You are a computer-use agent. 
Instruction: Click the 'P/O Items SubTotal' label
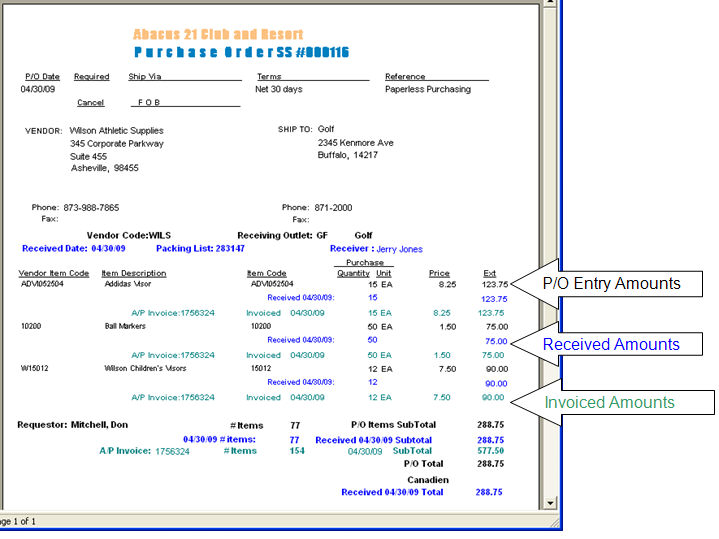pyautogui.click(x=393, y=425)
